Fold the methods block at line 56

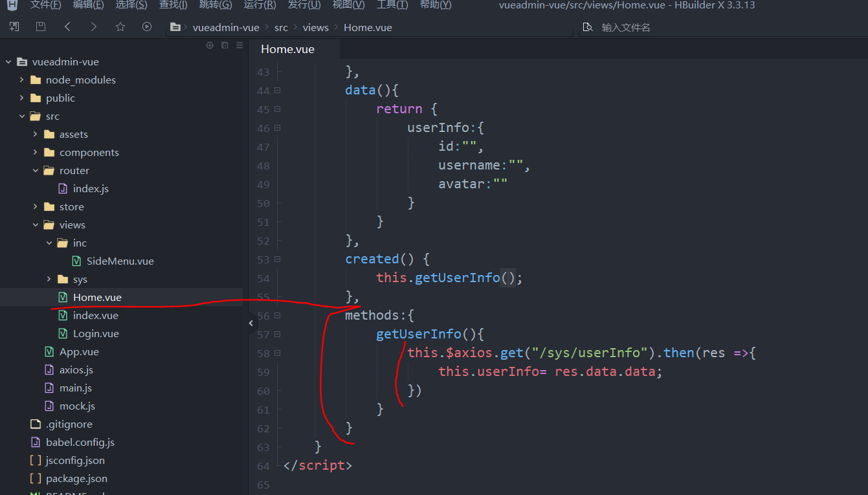(277, 316)
